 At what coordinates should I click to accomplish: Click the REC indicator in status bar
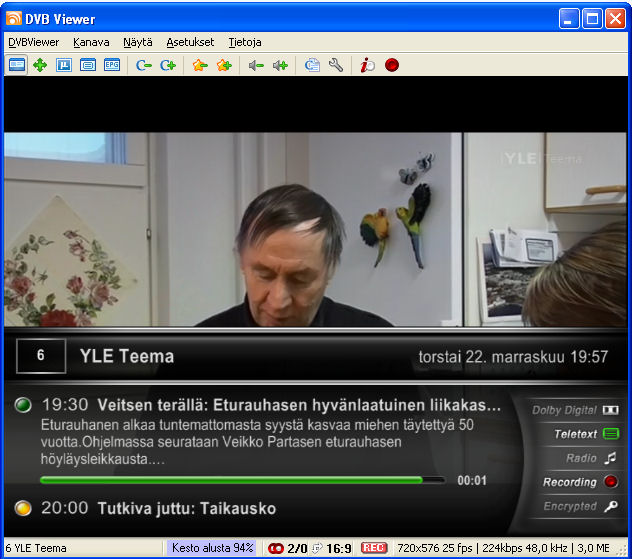point(374,548)
